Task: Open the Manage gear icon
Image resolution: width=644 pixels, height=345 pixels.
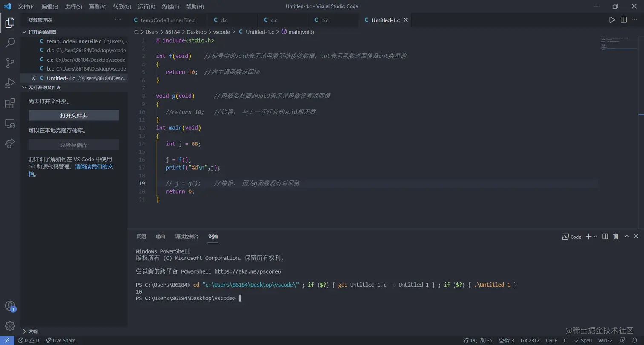Action: tap(10, 326)
